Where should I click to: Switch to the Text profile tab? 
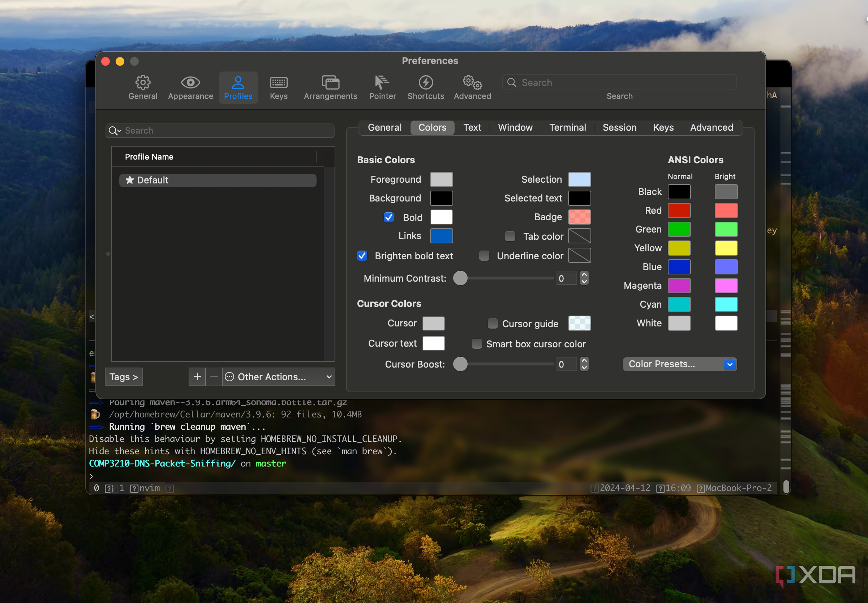click(x=472, y=128)
